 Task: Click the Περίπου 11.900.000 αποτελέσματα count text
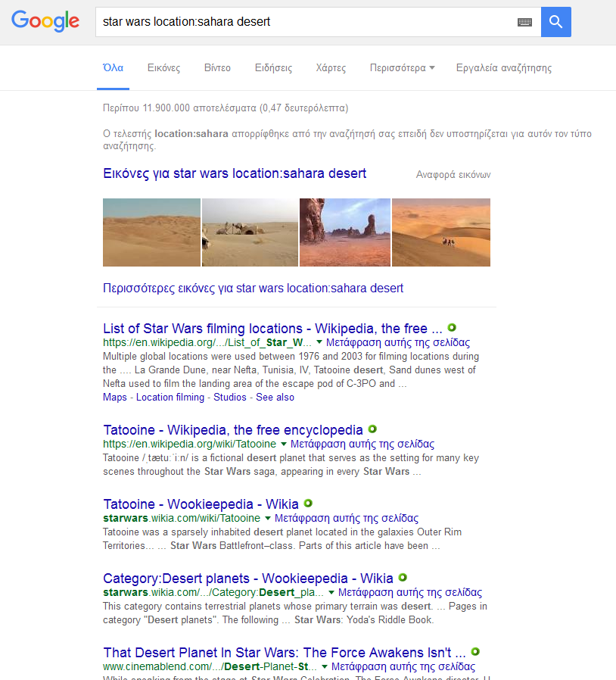click(226, 108)
